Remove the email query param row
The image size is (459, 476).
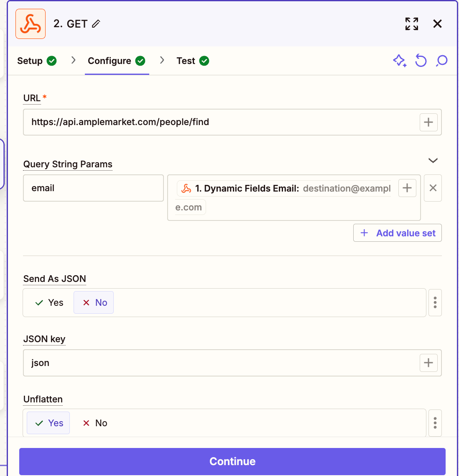click(433, 188)
